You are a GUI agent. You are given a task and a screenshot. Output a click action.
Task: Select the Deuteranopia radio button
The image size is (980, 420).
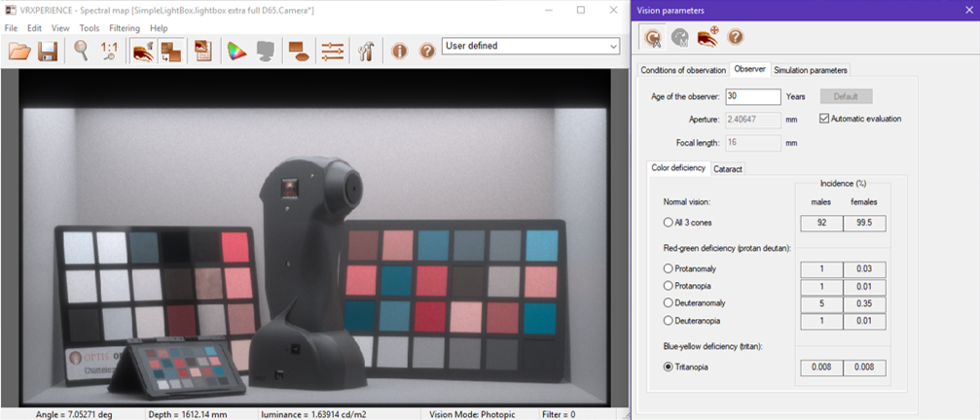tap(668, 321)
